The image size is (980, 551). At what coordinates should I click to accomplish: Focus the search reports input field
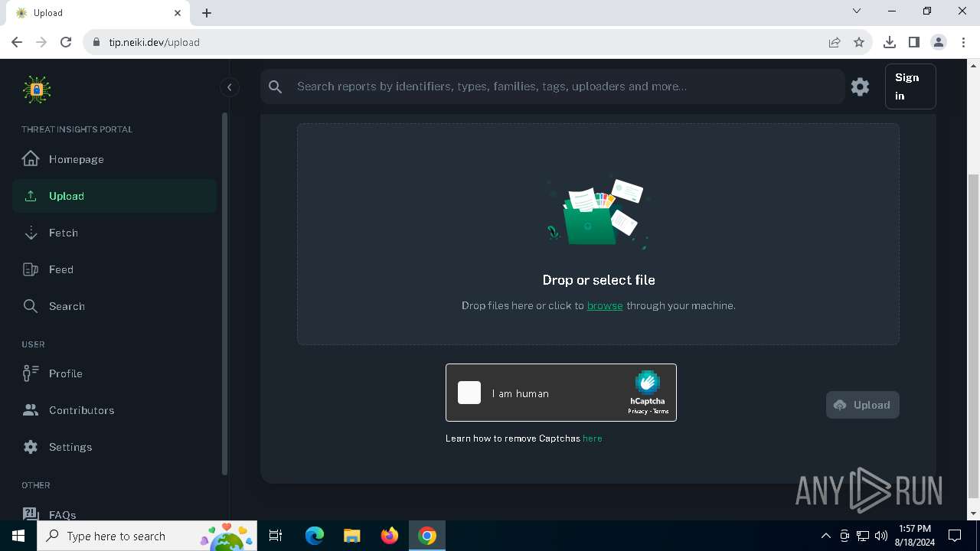pyautogui.click(x=567, y=86)
